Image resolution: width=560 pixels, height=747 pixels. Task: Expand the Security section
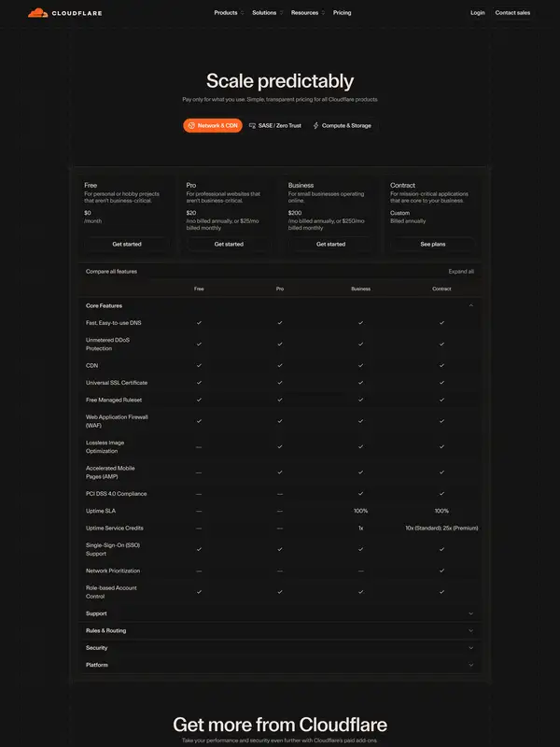280,648
